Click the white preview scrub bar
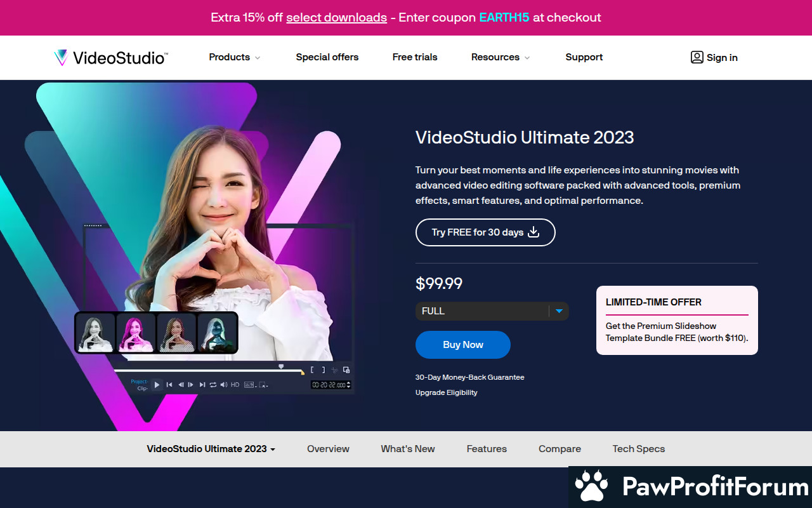 pyautogui.click(x=208, y=371)
